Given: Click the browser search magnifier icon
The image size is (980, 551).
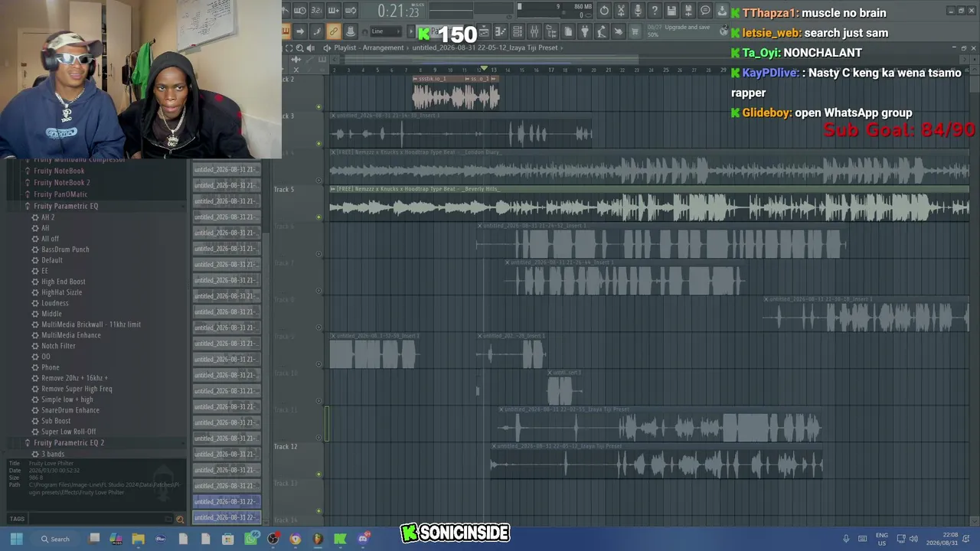Looking at the screenshot, I should (x=180, y=519).
